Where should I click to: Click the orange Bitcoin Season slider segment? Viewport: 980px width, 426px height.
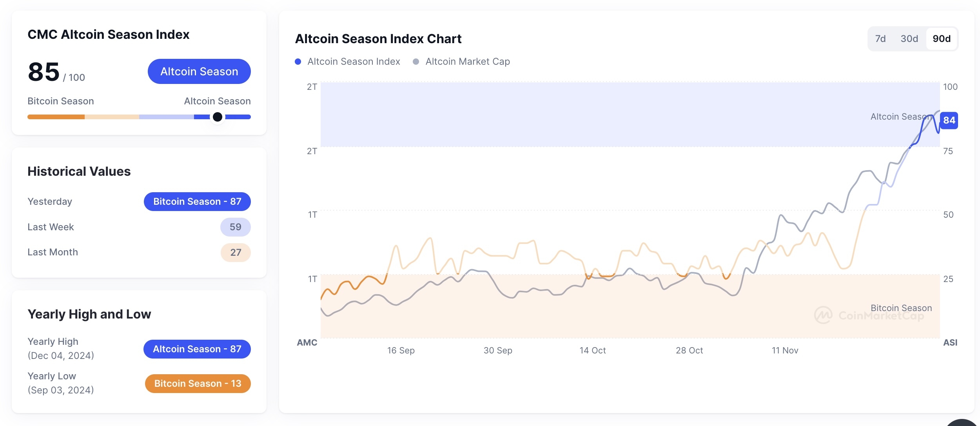[56, 117]
